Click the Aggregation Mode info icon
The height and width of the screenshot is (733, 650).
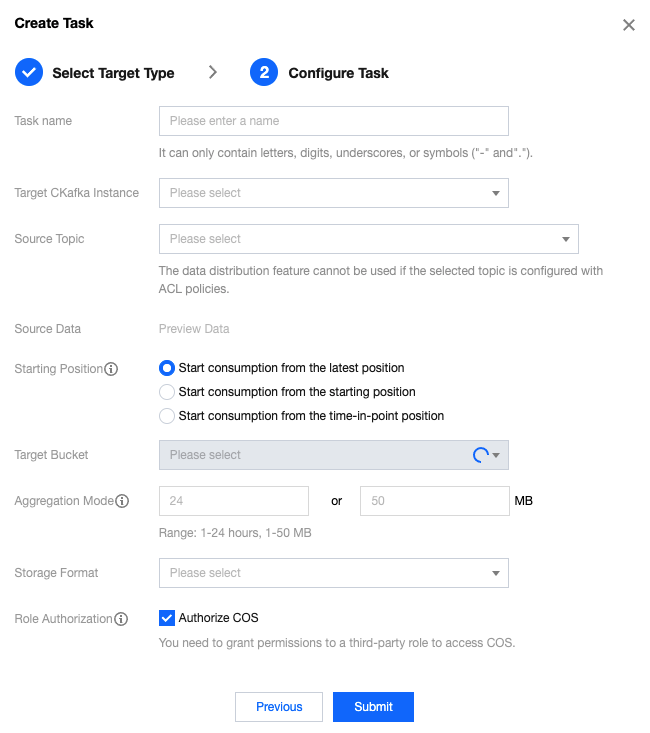tap(122, 501)
